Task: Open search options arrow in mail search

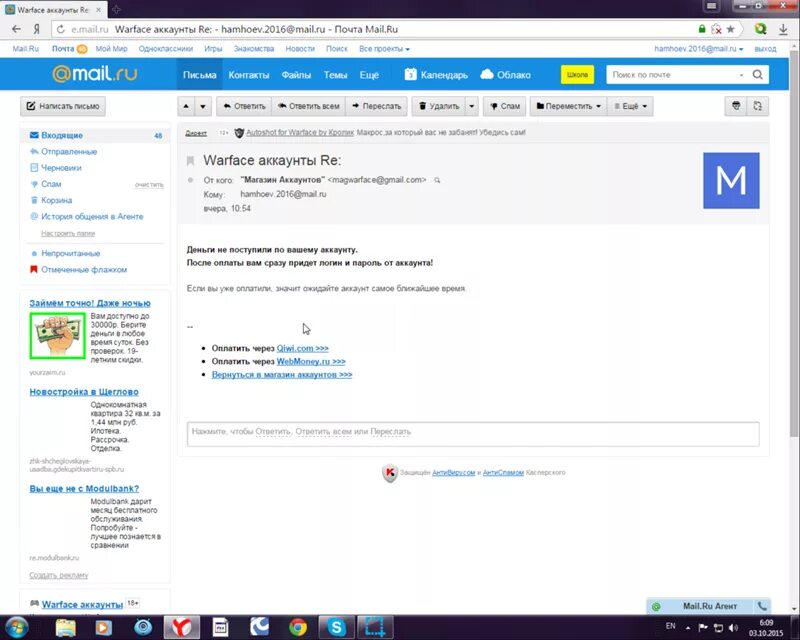Action: click(741, 75)
